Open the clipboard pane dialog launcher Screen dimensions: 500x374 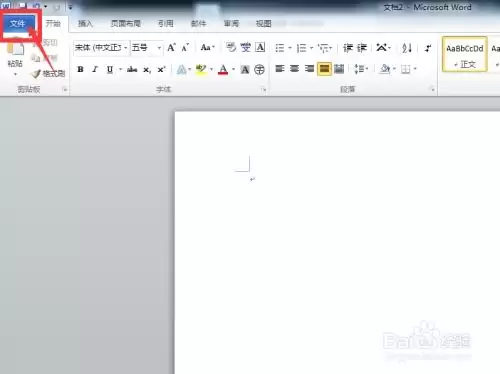point(65,90)
